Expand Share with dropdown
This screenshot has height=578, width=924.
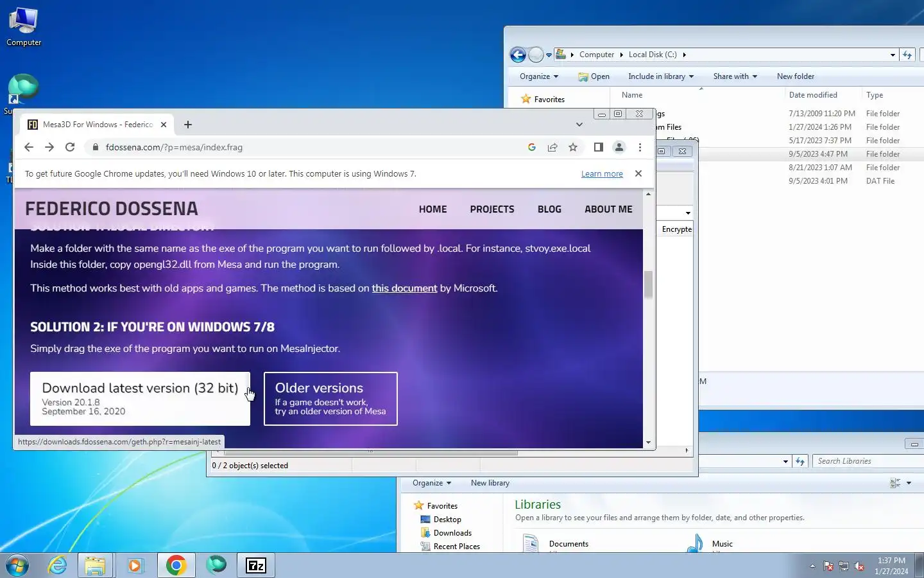point(735,76)
